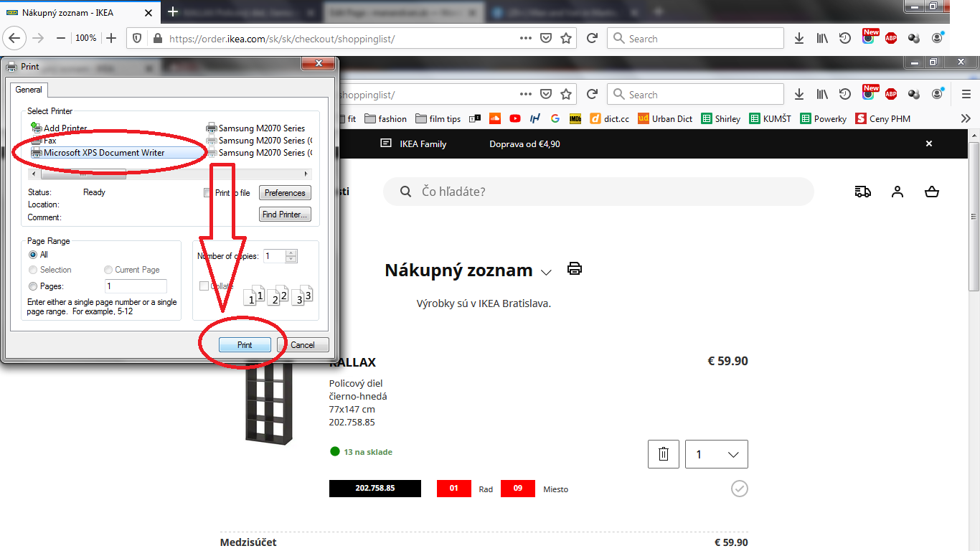Open the dict.cc bookmark
980x551 pixels.
(609, 118)
